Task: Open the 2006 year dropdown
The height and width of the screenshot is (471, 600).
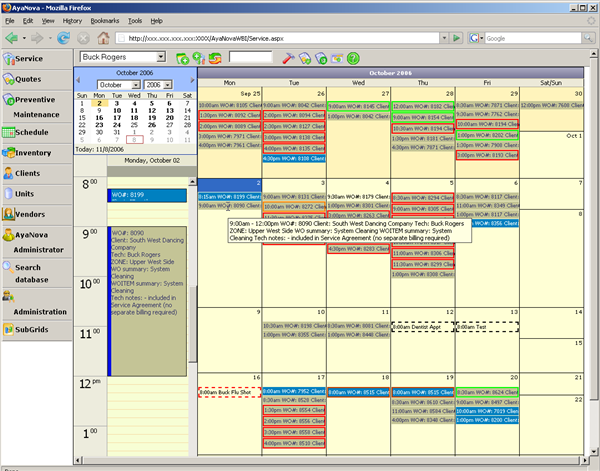Action: [168, 85]
